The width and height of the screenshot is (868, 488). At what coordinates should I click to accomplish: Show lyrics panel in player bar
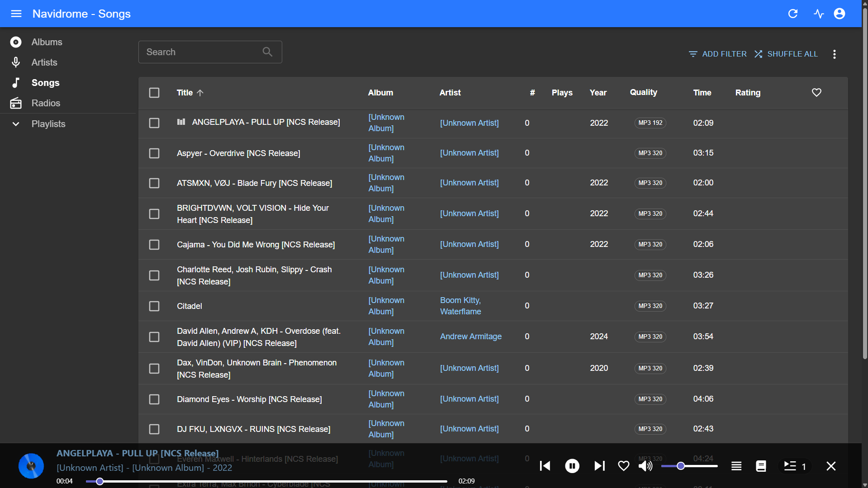coord(761,466)
